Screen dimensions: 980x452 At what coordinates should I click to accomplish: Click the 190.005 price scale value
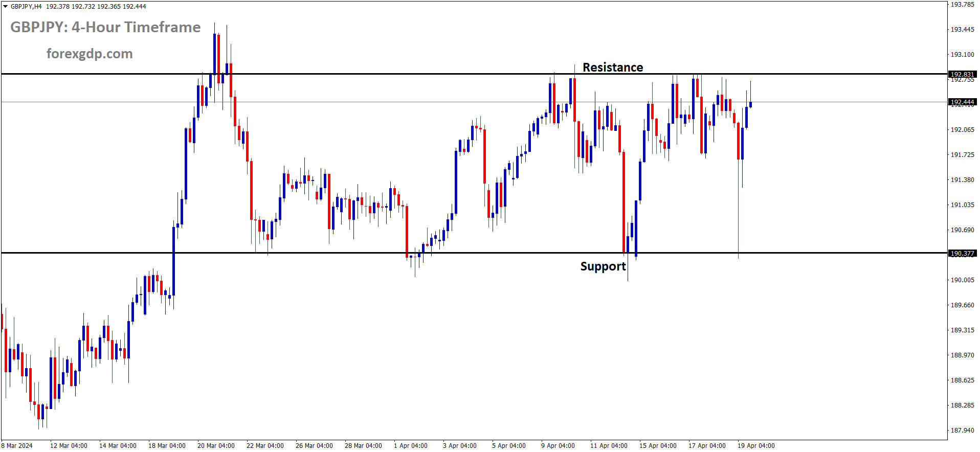[x=962, y=280]
